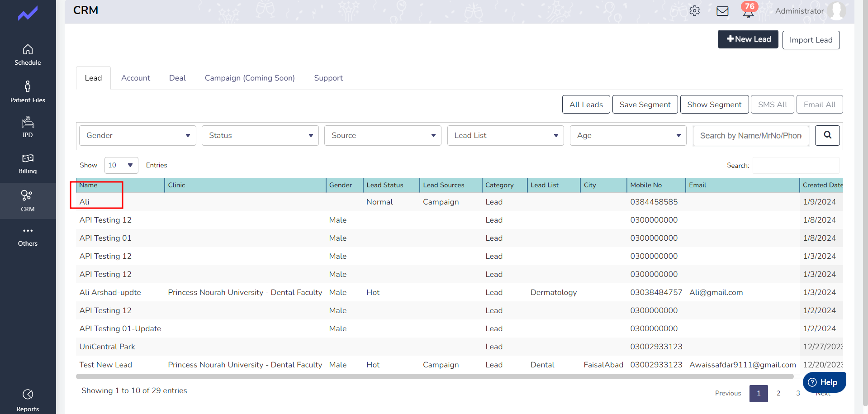This screenshot has width=868, height=414.
Task: Click the Dermatology lead list cell
Action: pyautogui.click(x=554, y=292)
